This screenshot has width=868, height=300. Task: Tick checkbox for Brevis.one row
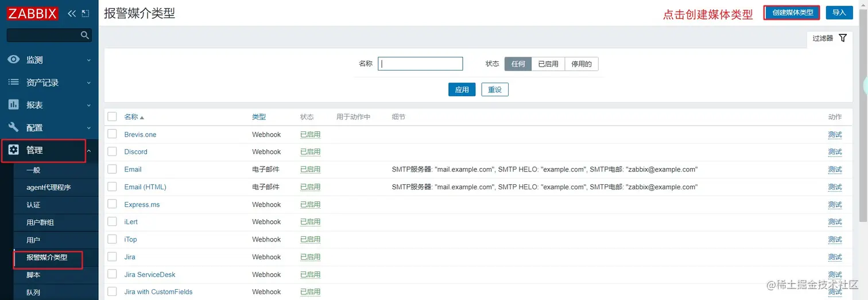point(112,134)
